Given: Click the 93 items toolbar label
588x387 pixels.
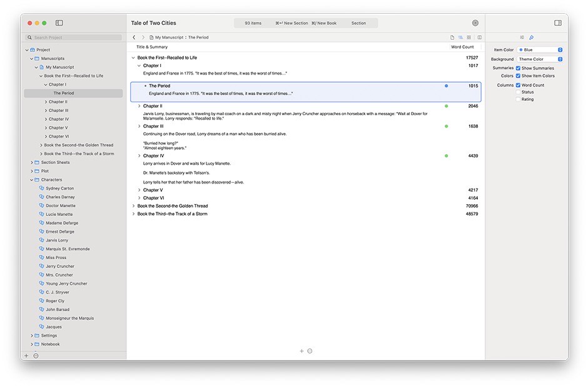Looking at the screenshot, I should [253, 23].
